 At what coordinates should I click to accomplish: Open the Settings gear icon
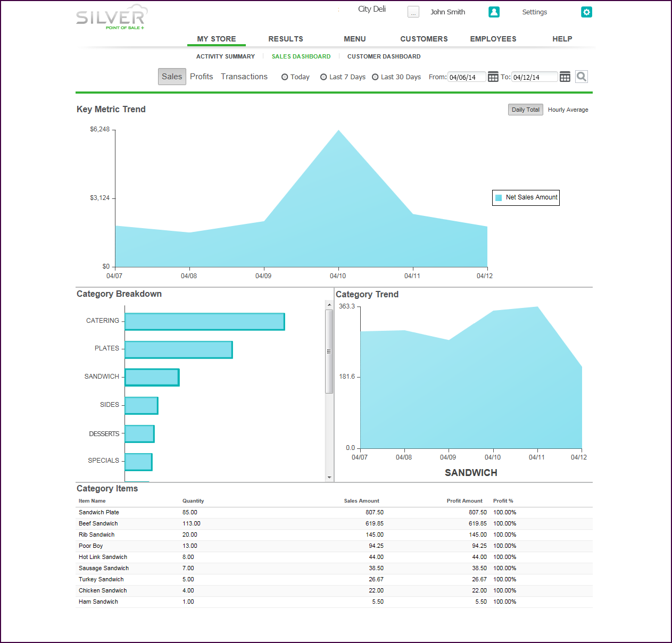point(586,12)
